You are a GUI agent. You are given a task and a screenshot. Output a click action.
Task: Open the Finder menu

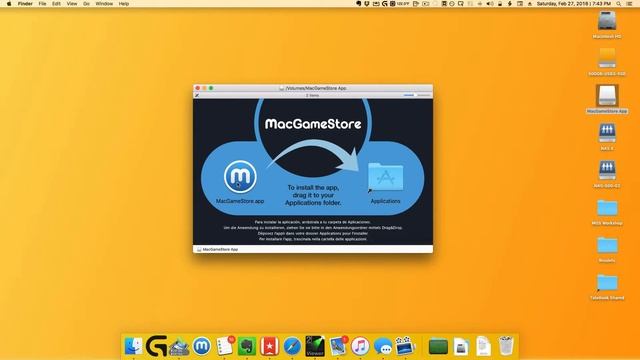point(25,4)
